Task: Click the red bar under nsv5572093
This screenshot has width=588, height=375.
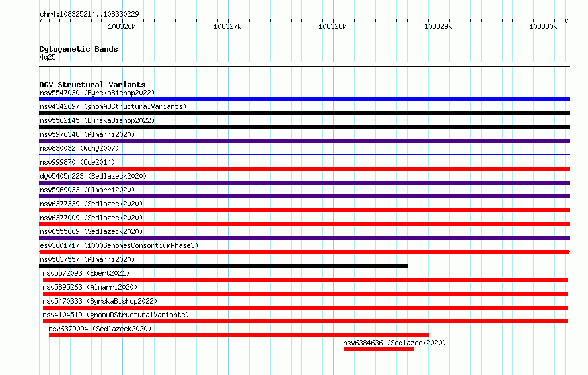Action: click(305, 280)
